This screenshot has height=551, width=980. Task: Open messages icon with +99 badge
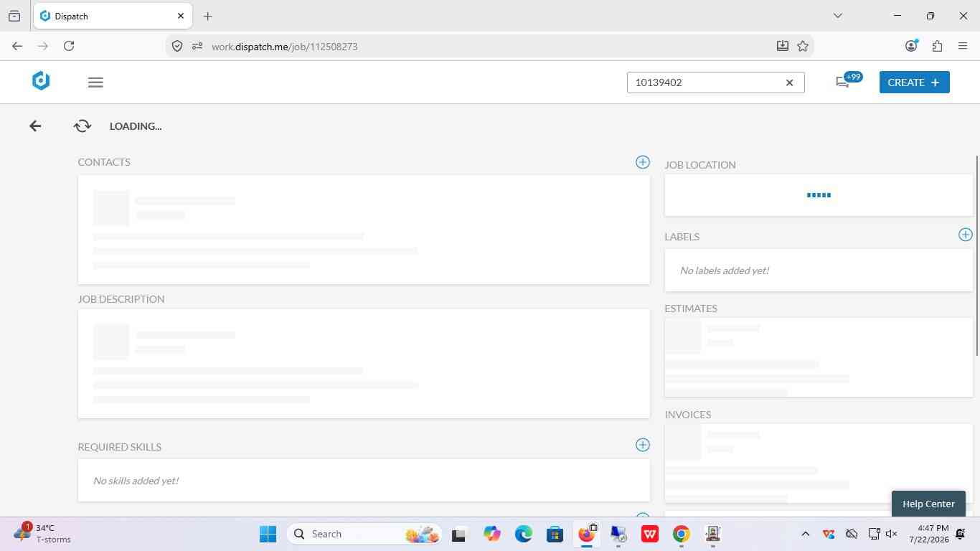coord(843,83)
